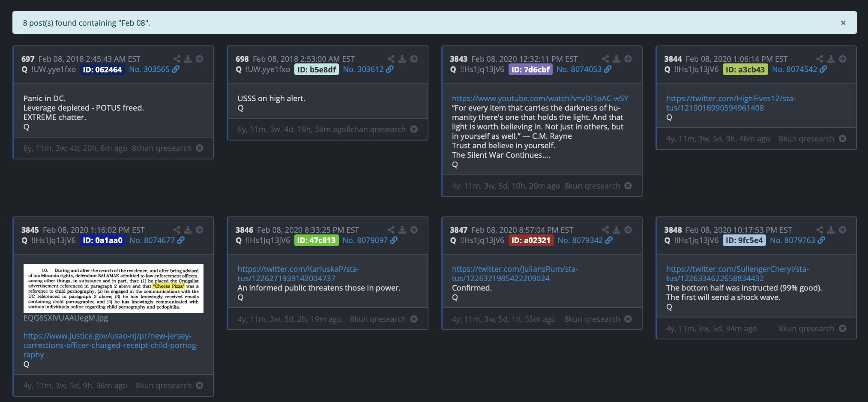Download post 697 icon

click(188, 59)
